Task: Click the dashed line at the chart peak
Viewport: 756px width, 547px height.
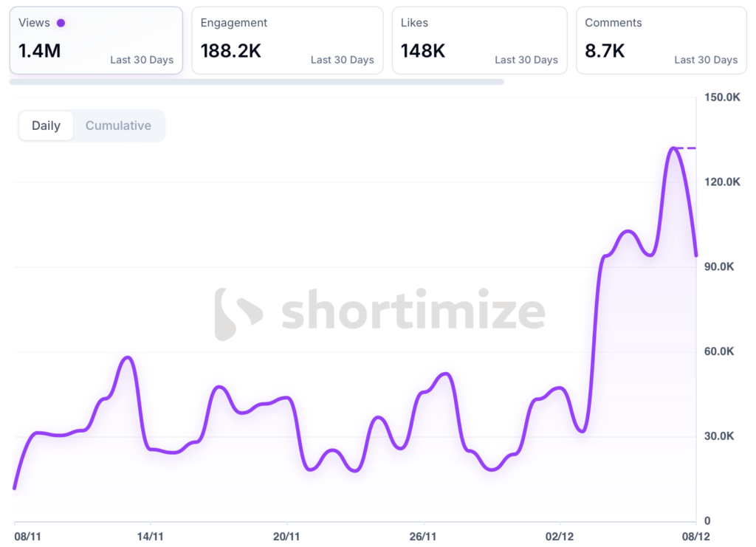Action: click(x=687, y=148)
